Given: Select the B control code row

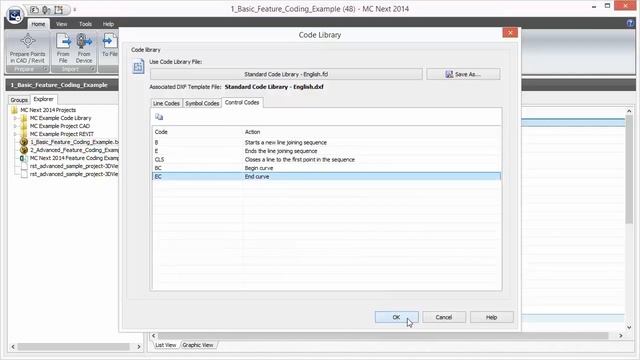Looking at the screenshot, I should click(326, 142).
